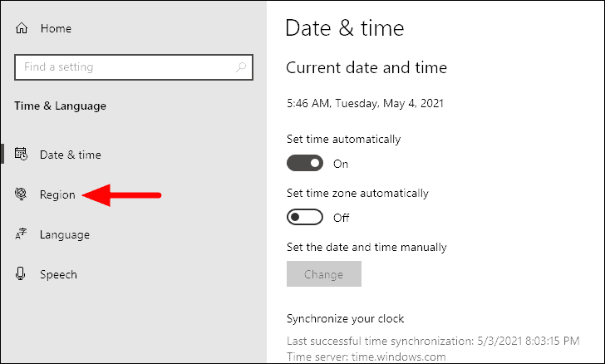Image resolution: width=605 pixels, height=364 pixels.
Task: Click the Language characters icon
Action: 21,234
